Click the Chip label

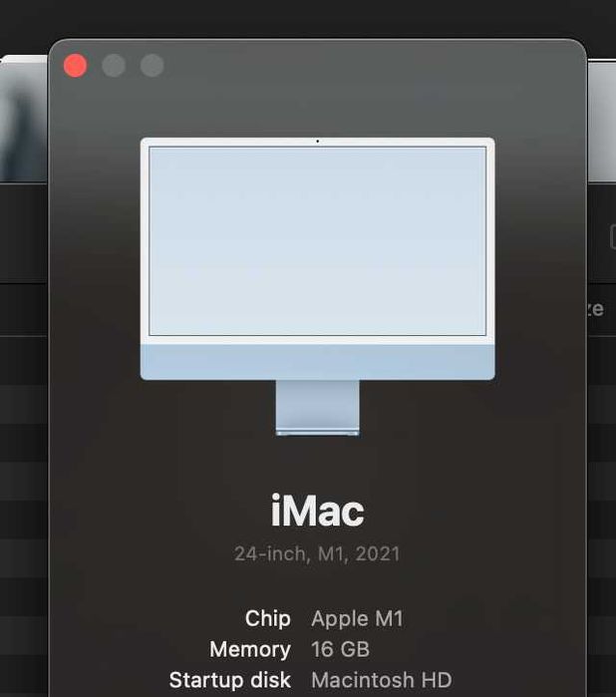coord(268,618)
